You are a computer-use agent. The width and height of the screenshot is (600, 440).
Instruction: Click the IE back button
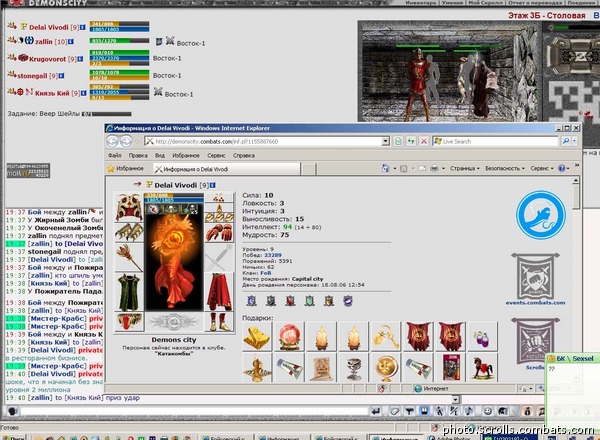pos(112,142)
